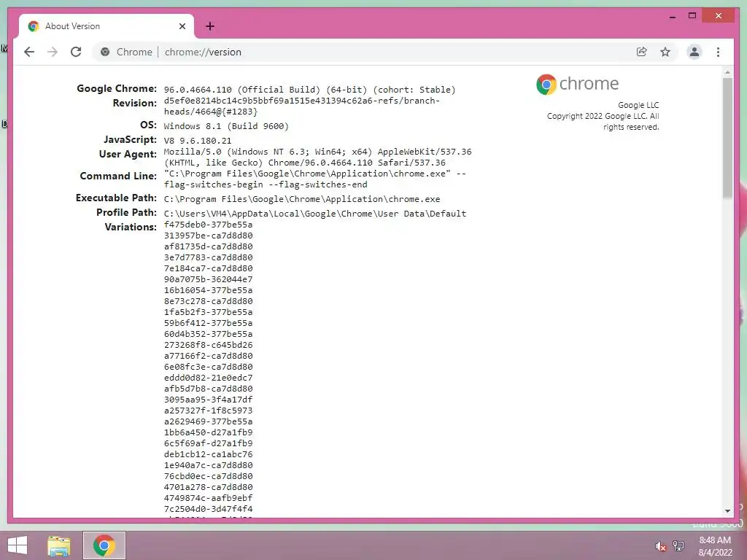Open the clock showing 8:48 AM
Viewport: 747px width, 560px height.
[x=715, y=546]
